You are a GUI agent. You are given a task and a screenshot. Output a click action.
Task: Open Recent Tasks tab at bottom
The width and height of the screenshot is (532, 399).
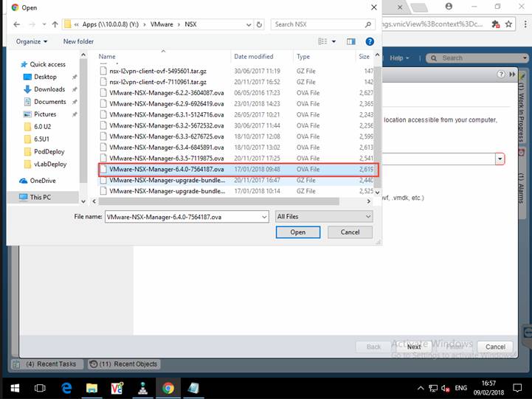click(x=48, y=364)
